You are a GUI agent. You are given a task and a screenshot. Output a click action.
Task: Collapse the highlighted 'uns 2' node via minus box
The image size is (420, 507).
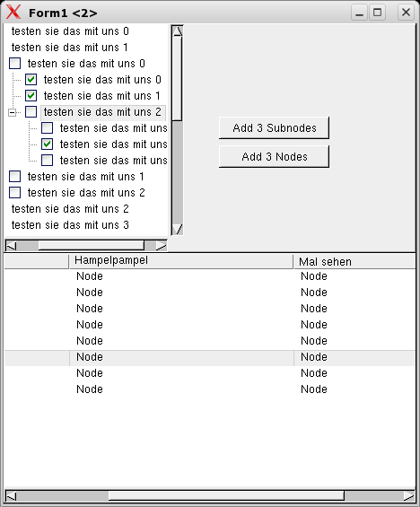tap(12, 112)
